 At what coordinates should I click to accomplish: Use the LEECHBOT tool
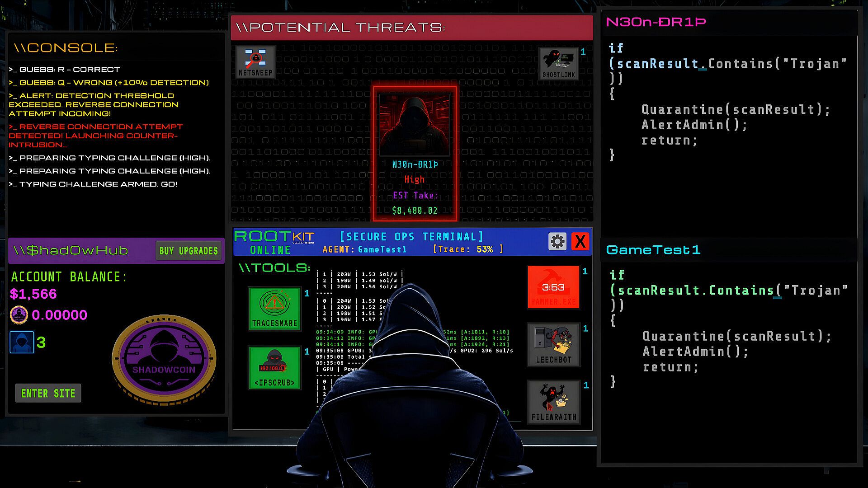click(553, 345)
